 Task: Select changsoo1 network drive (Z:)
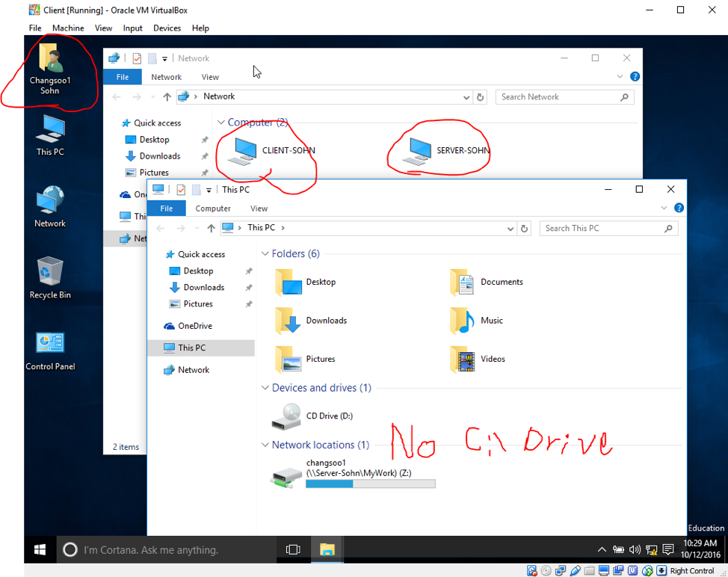[353, 473]
